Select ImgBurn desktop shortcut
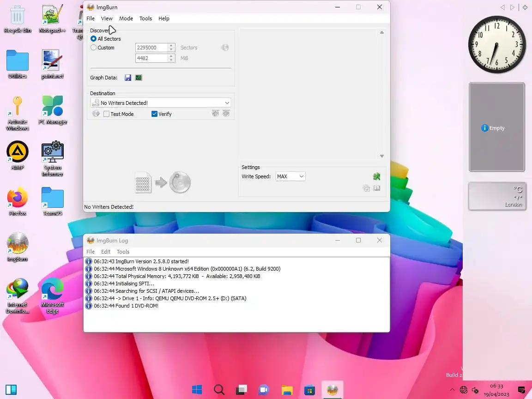 tap(17, 248)
